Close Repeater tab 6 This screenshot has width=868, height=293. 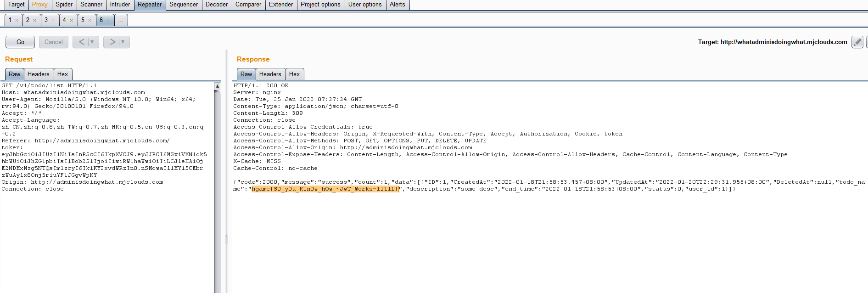pyautogui.click(x=108, y=20)
